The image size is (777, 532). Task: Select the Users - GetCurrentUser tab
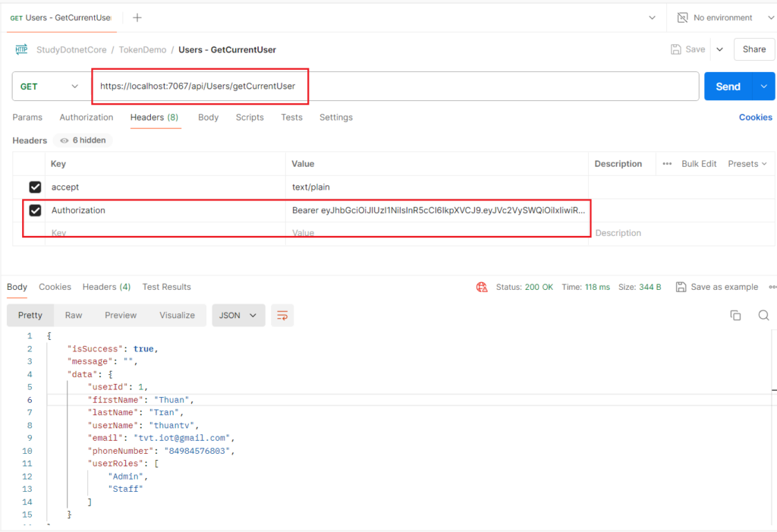pos(61,18)
